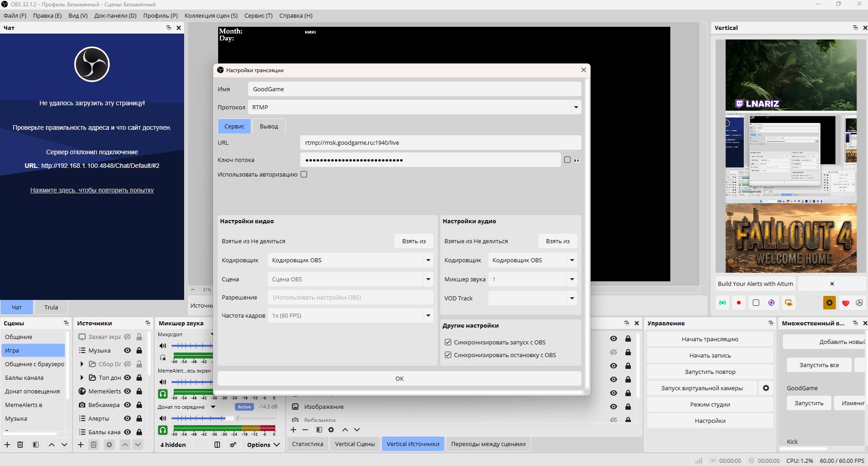Toggle eye for Изображение in Vertical Источники
Image resolution: width=868 pixels, height=466 pixels.
614,407
